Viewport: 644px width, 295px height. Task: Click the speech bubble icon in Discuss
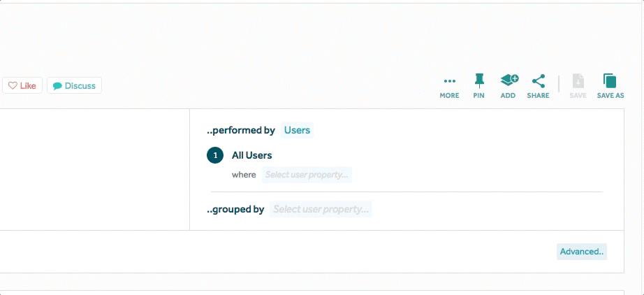57,86
